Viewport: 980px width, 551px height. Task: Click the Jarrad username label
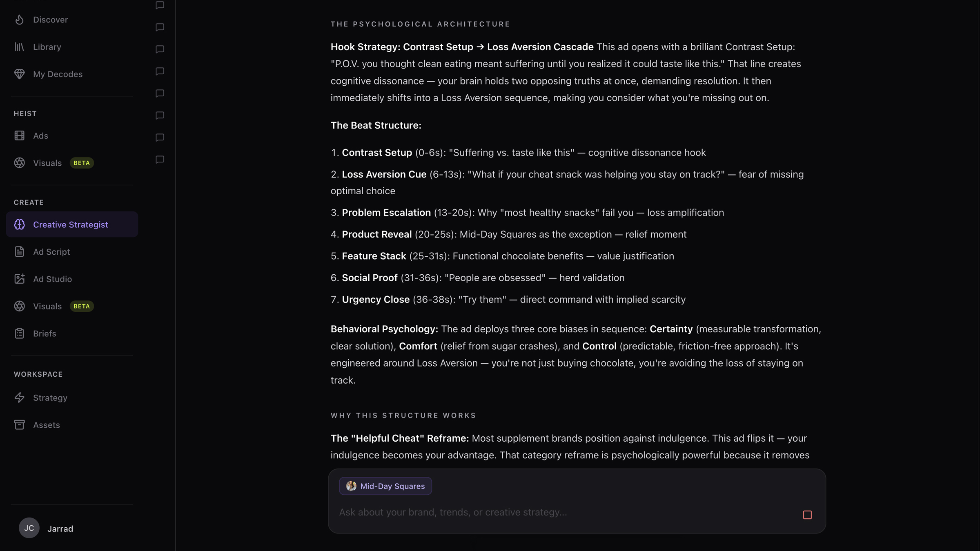coord(60,529)
